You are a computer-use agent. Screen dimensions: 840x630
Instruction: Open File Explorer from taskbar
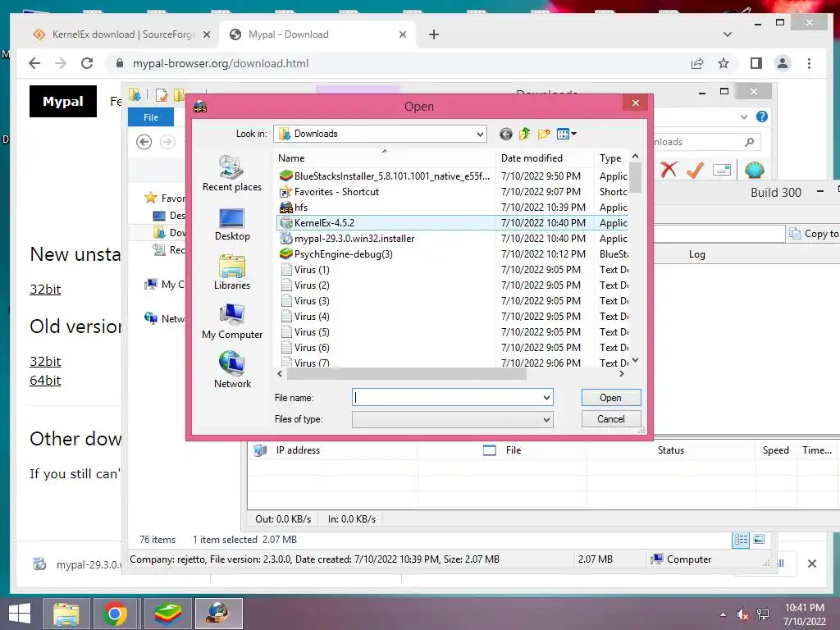66,614
